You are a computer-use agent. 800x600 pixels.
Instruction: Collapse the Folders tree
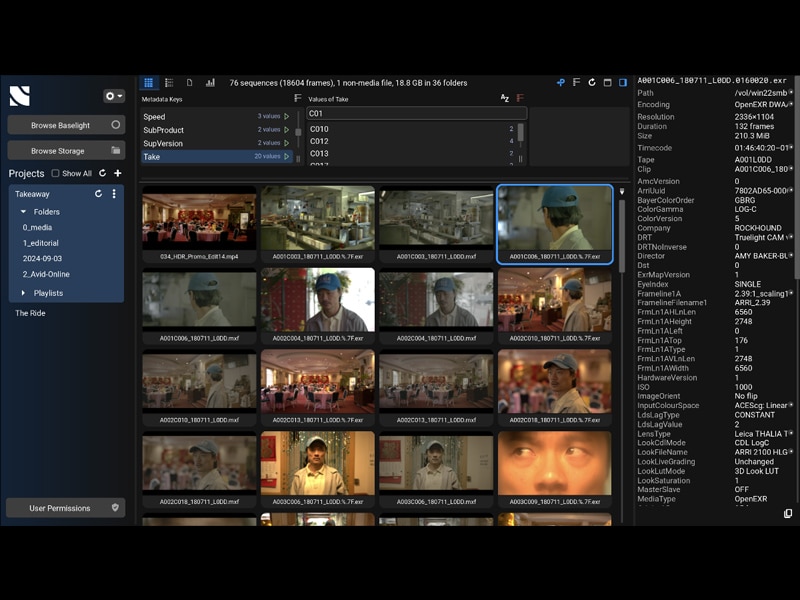point(23,211)
